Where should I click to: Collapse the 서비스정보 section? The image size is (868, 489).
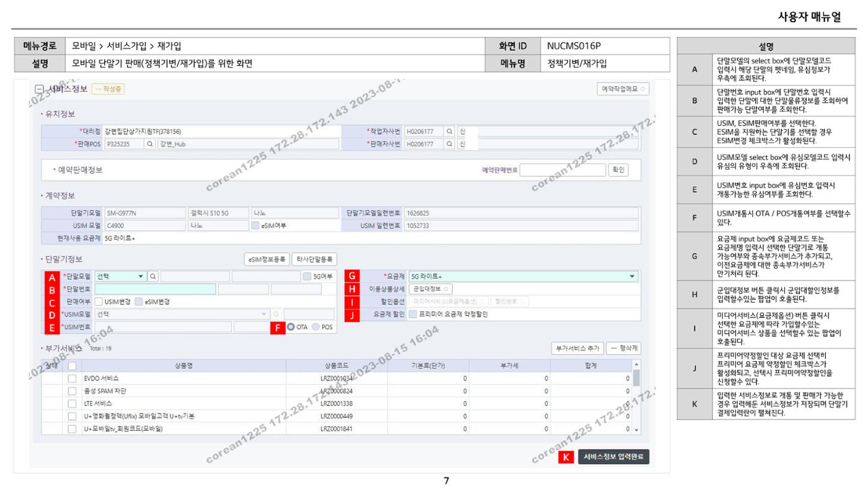40,89
